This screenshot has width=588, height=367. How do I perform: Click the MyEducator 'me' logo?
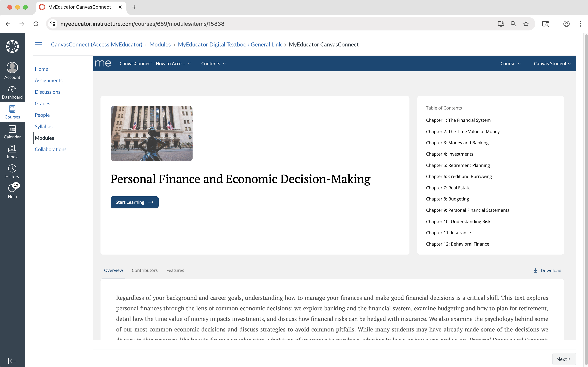click(103, 63)
